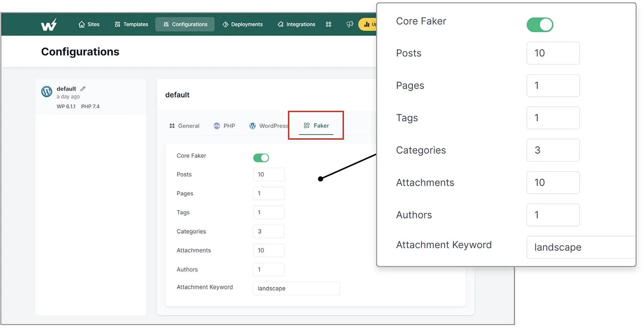This screenshot has width=644, height=332.
Task: Click the house icon for Sites
Action: coord(82,25)
